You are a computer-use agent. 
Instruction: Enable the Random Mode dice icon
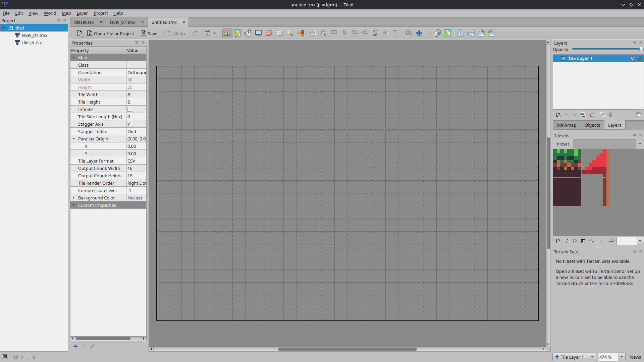tap(437, 33)
